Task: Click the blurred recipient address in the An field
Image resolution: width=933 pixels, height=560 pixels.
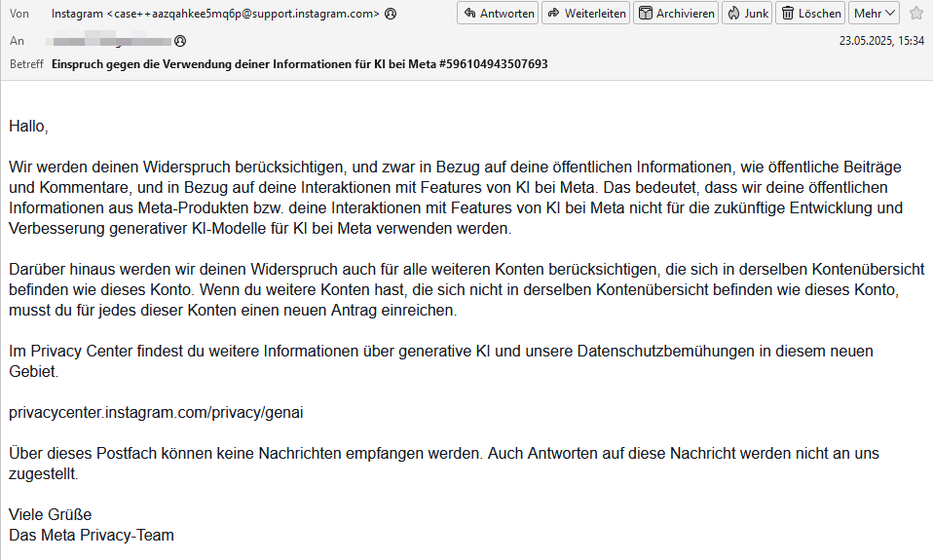Action: tap(109, 41)
